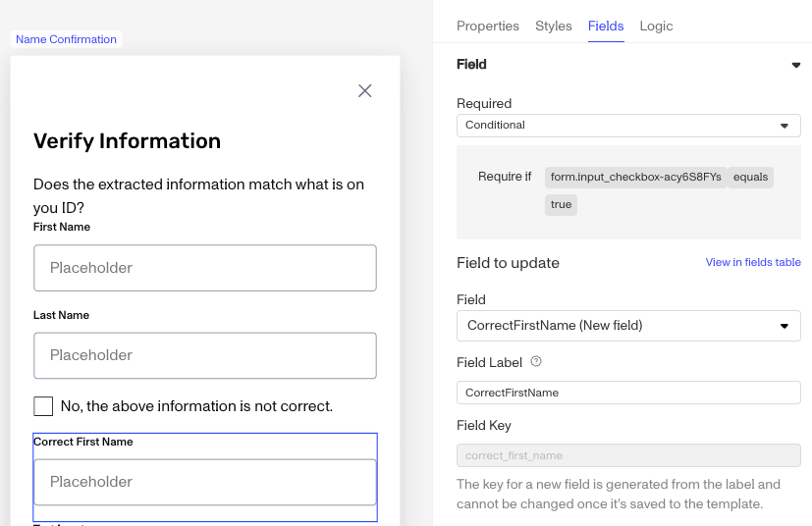Open the CorrectFirstName field dropdown
The image size is (812, 526).
click(628, 326)
